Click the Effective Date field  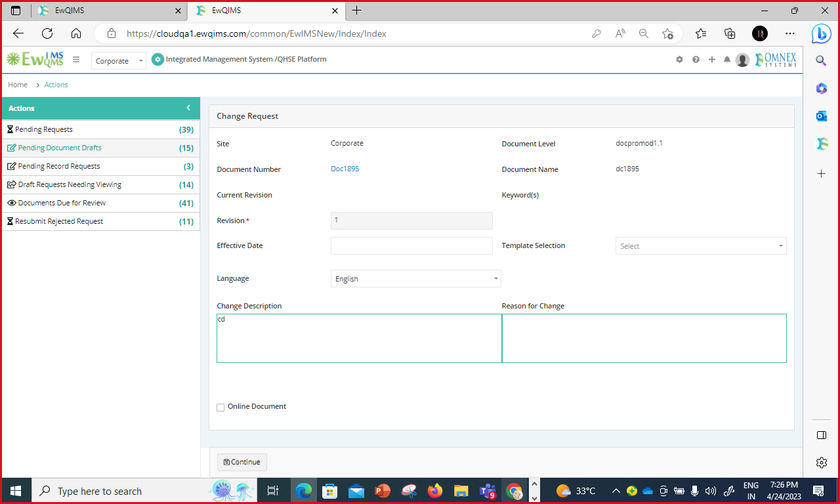[411, 245]
